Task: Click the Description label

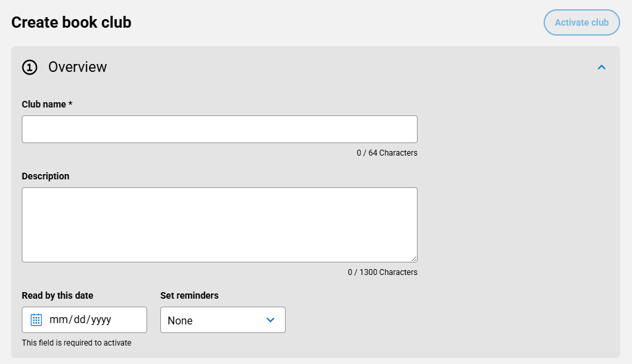Action: (x=46, y=176)
